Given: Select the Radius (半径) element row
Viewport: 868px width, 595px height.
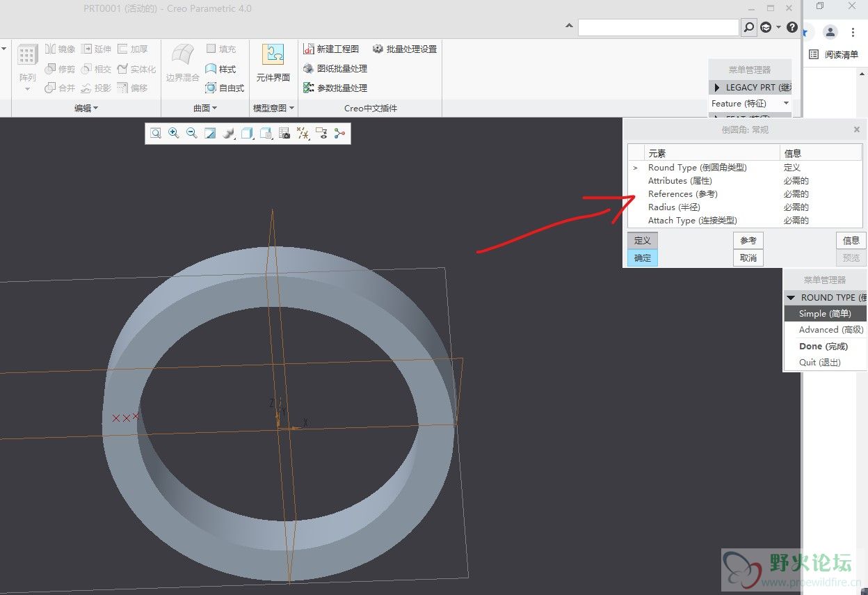Looking at the screenshot, I should [745, 207].
